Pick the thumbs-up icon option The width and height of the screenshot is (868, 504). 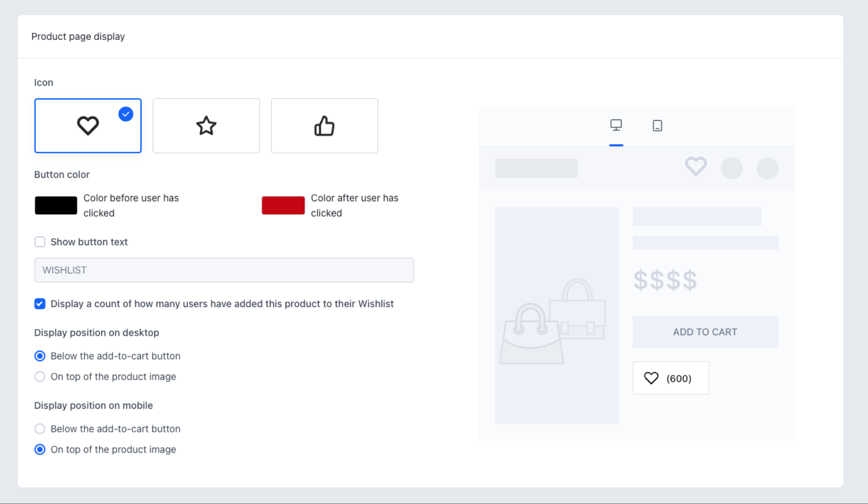click(324, 125)
